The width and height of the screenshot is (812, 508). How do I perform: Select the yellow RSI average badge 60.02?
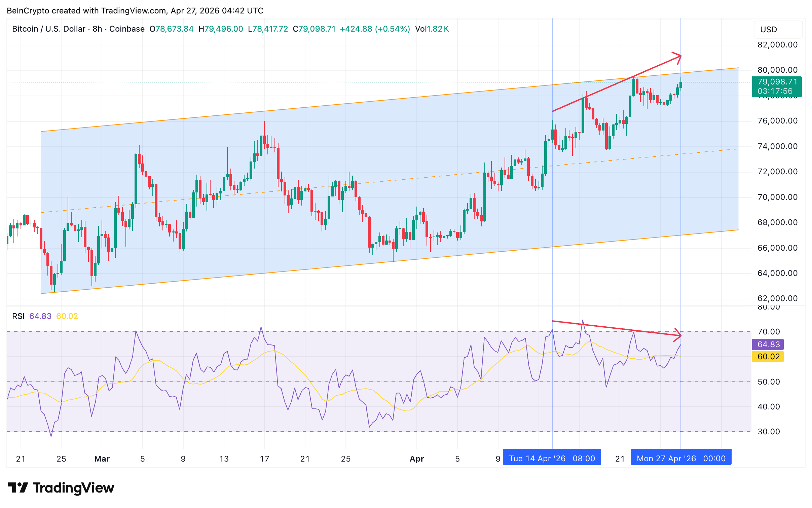(768, 357)
